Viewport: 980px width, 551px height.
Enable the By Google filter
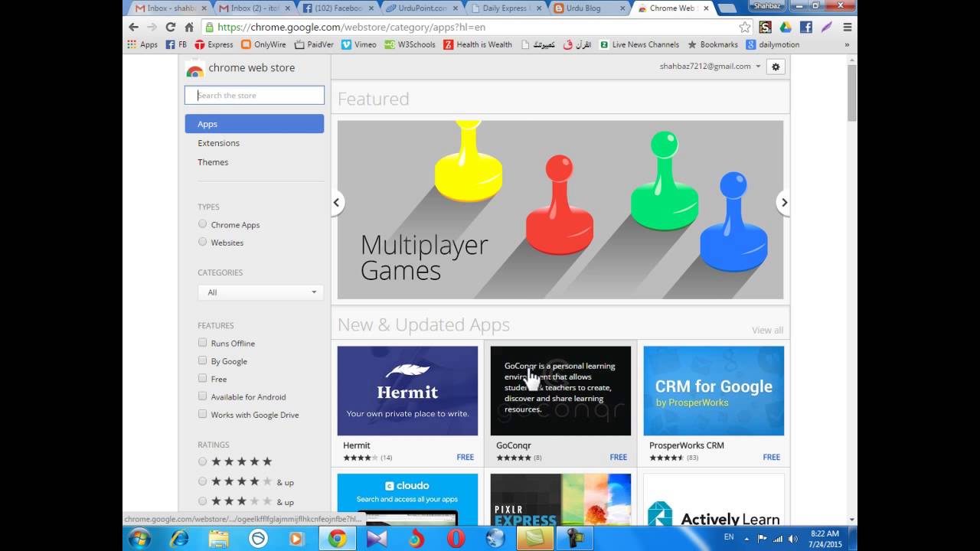pos(202,360)
